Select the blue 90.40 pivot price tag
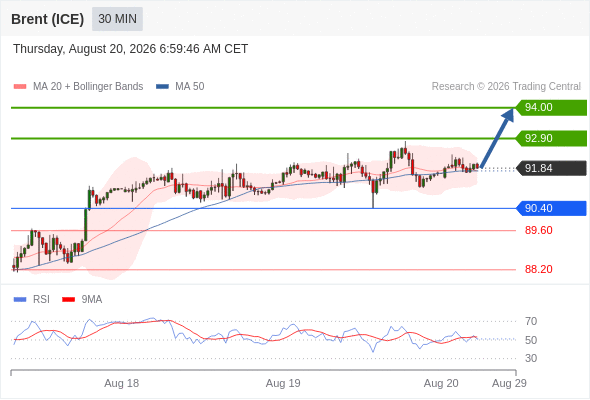The height and width of the screenshot is (400, 590). point(551,208)
